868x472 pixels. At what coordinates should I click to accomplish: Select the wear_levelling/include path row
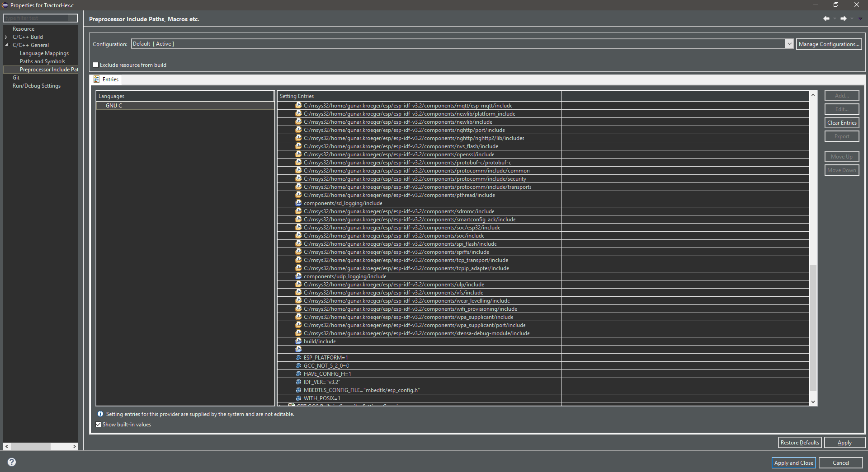pyautogui.click(x=543, y=301)
